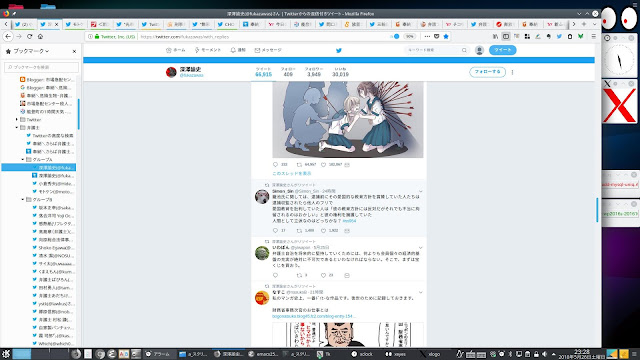
Task: Click the profile avatar of 深澤諭史
Action: tap(171, 72)
